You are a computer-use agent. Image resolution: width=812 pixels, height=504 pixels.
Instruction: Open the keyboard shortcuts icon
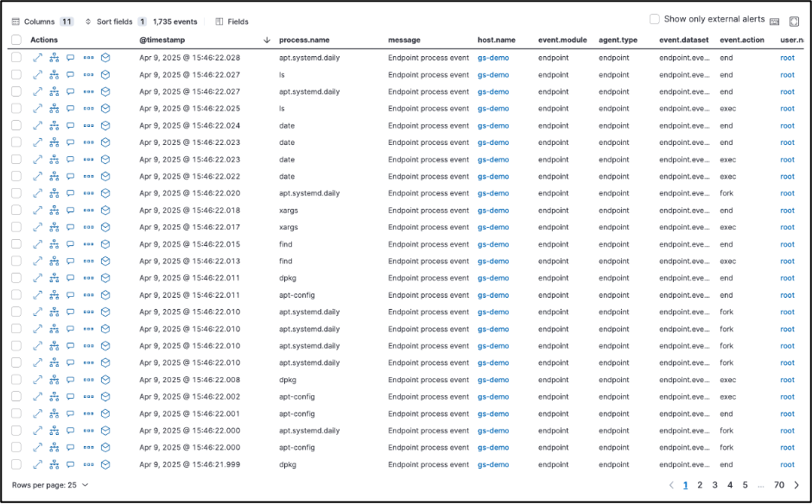pos(775,22)
